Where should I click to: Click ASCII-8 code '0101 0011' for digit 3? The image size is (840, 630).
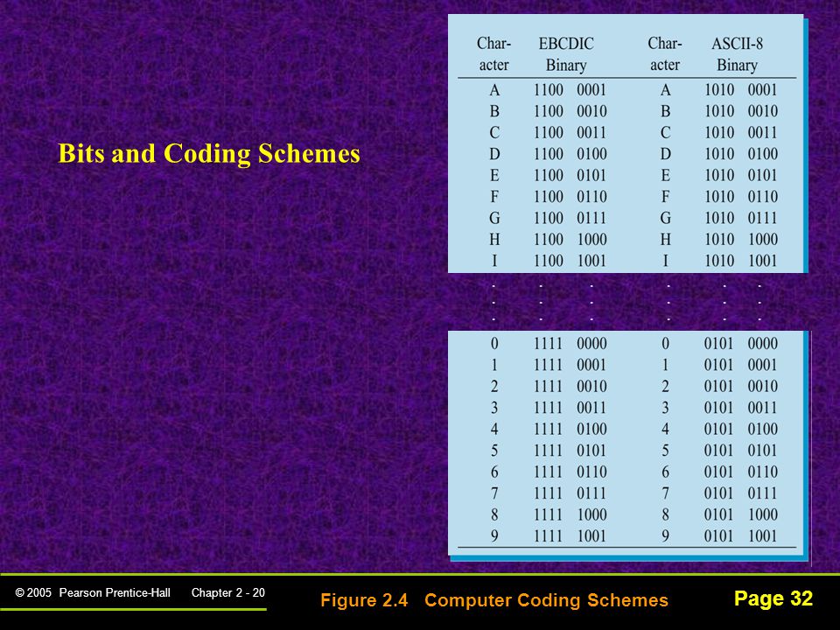coord(741,409)
